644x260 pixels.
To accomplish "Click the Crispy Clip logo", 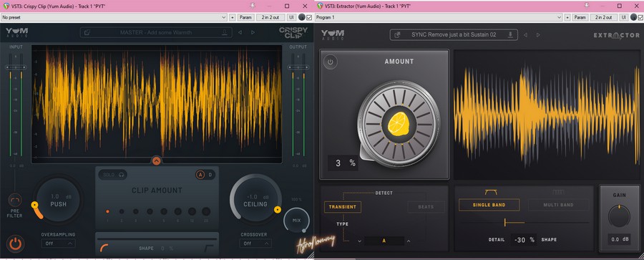I will click(293, 32).
